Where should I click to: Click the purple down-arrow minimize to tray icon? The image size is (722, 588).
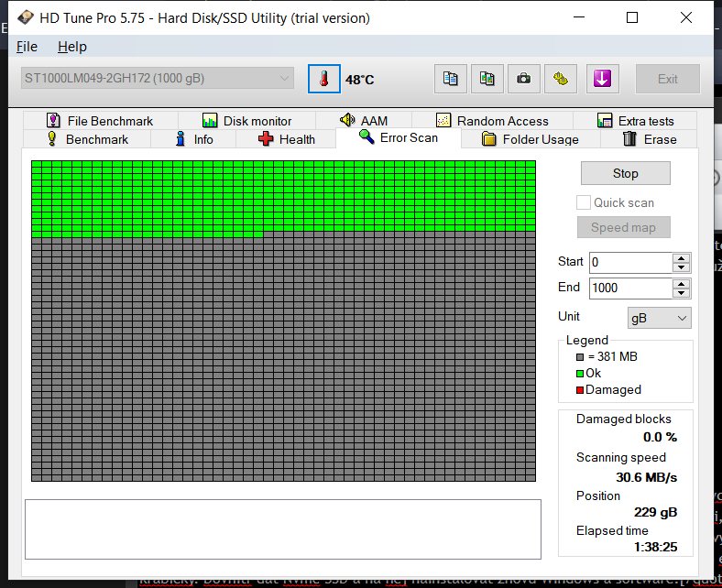[602, 79]
